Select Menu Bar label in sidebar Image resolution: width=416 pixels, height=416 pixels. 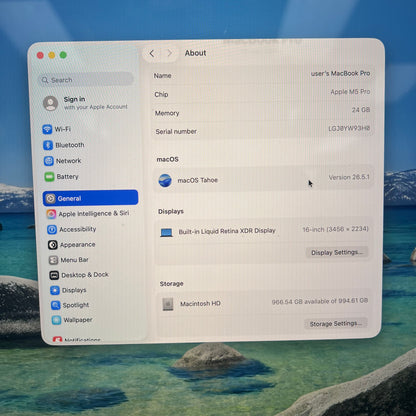(75, 260)
